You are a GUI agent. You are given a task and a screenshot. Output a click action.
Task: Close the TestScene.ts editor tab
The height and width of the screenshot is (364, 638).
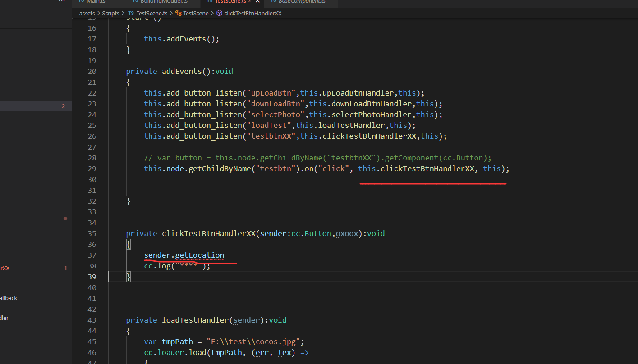coord(257,1)
